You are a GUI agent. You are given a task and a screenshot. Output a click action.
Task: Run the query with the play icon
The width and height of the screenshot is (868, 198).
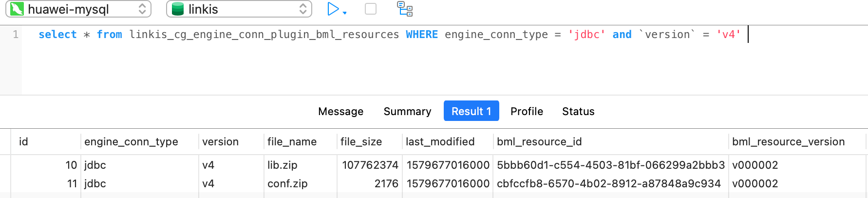pos(333,9)
